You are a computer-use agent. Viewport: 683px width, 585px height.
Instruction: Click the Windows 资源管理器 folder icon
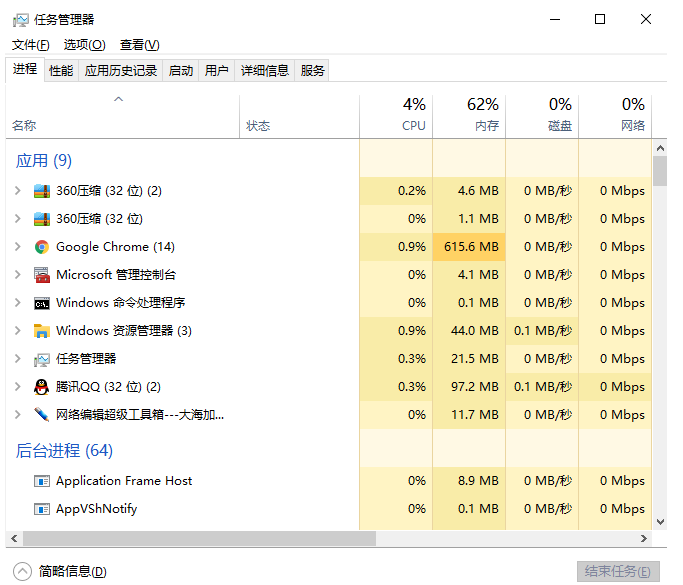[x=42, y=331]
